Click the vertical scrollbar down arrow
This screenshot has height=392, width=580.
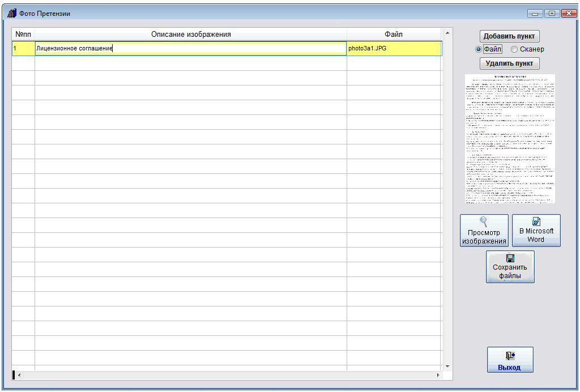tap(447, 367)
